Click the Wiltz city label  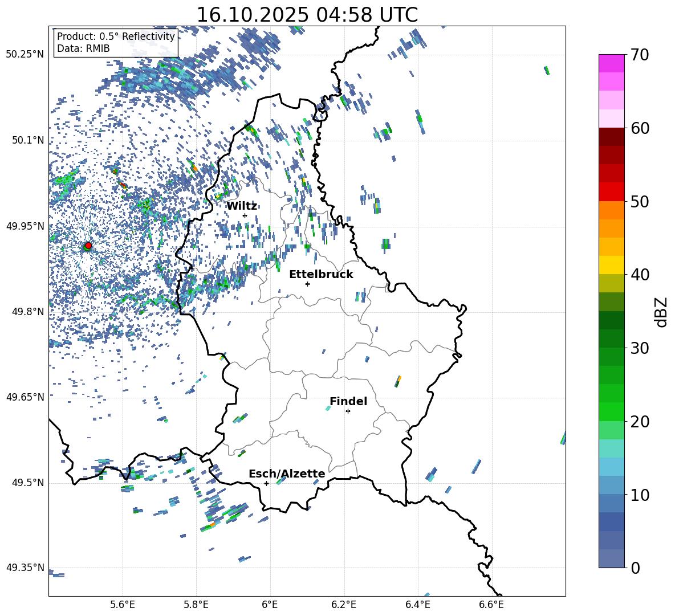click(242, 206)
